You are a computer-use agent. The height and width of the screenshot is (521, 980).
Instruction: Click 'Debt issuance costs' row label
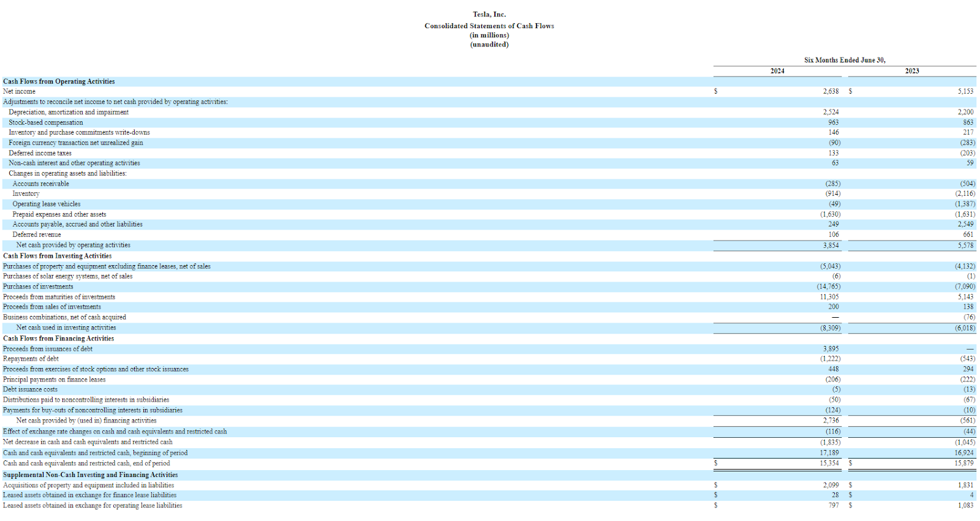(x=30, y=389)
